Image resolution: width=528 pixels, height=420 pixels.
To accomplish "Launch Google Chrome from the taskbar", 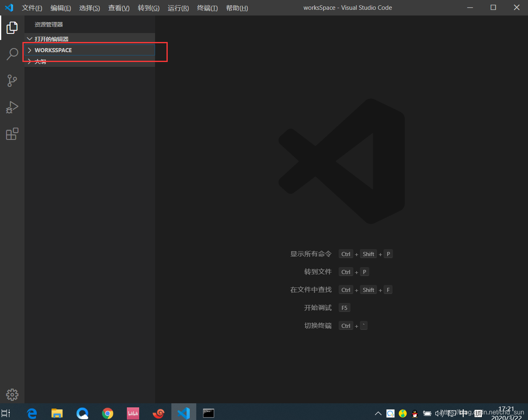I will point(108,413).
